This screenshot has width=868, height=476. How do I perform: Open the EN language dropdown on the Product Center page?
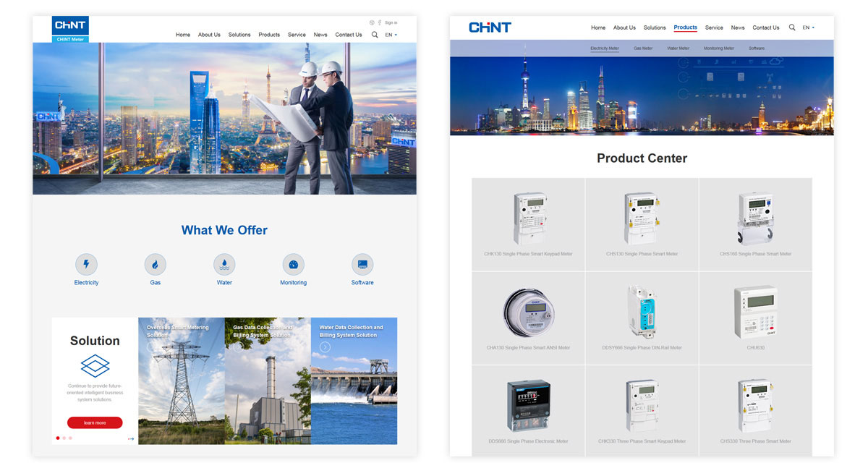click(808, 27)
